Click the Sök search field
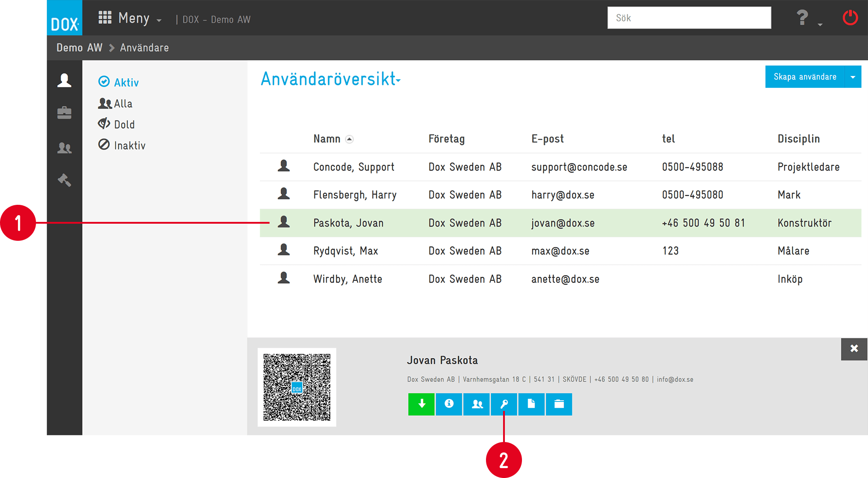 688,18
